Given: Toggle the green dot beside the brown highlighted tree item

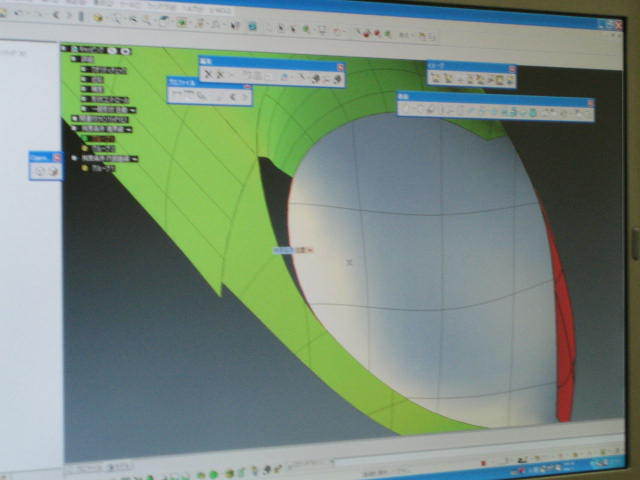Looking at the screenshot, I should point(85,139).
